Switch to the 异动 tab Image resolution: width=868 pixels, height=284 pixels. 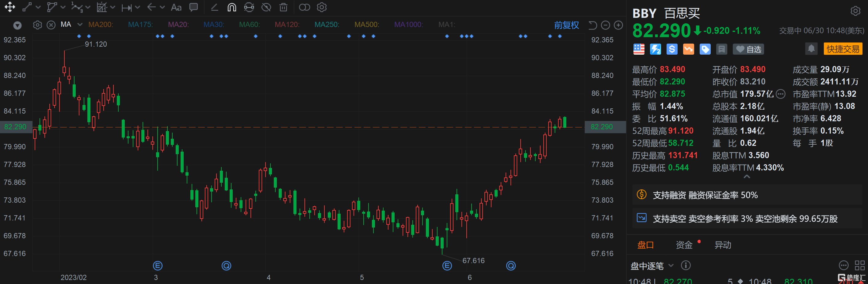tap(723, 245)
